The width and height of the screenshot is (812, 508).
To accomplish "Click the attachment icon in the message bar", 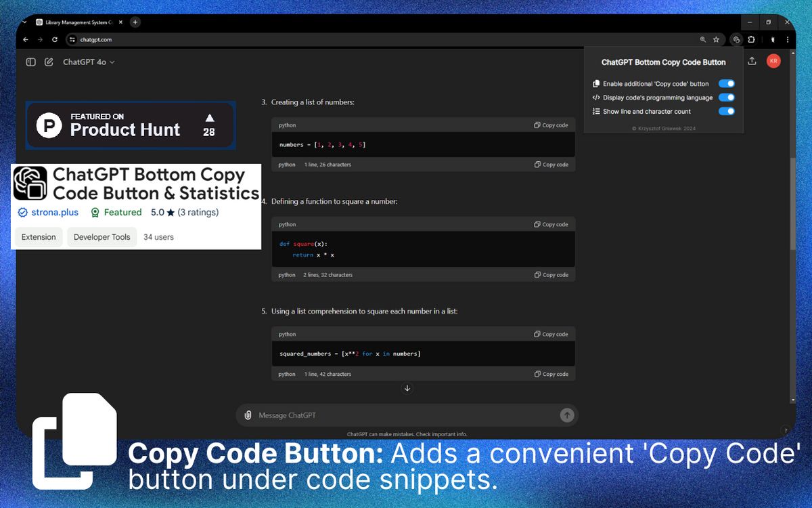I will [248, 415].
